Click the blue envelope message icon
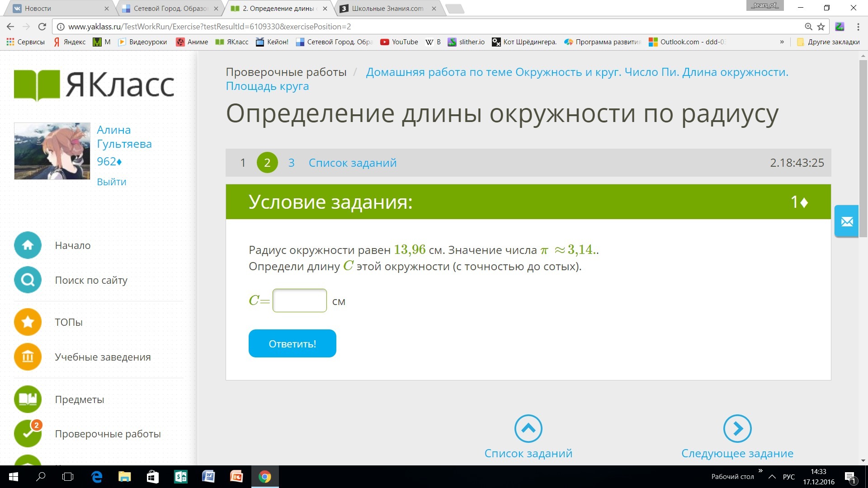The image size is (868, 488). 846,221
